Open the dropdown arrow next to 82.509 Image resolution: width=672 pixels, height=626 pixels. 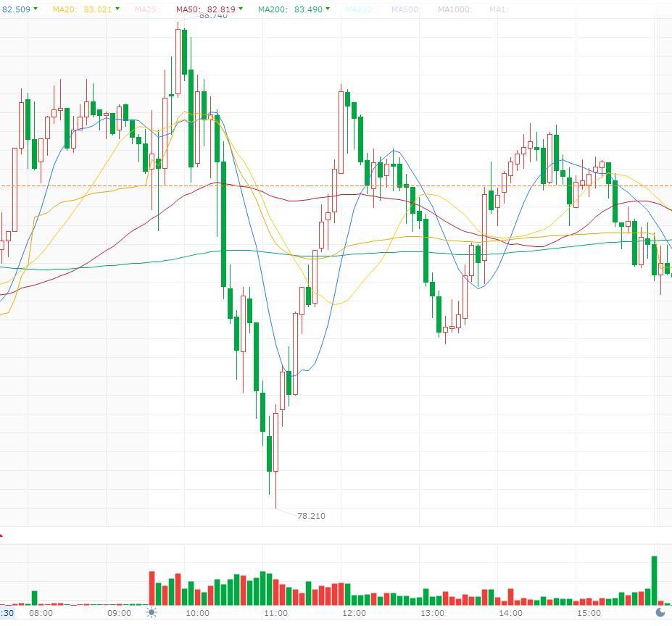point(36,9)
